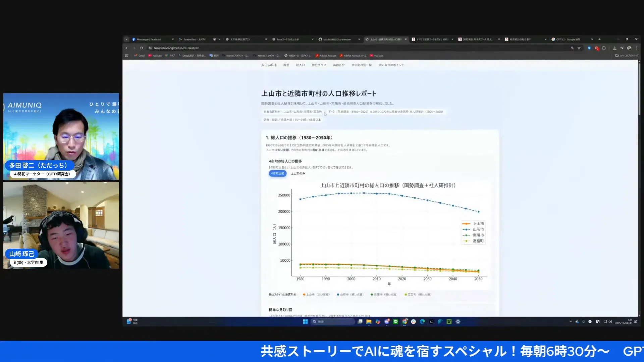The height and width of the screenshot is (362, 644).
Task: Expand hidden icons in the system tray
Action: 570,321
